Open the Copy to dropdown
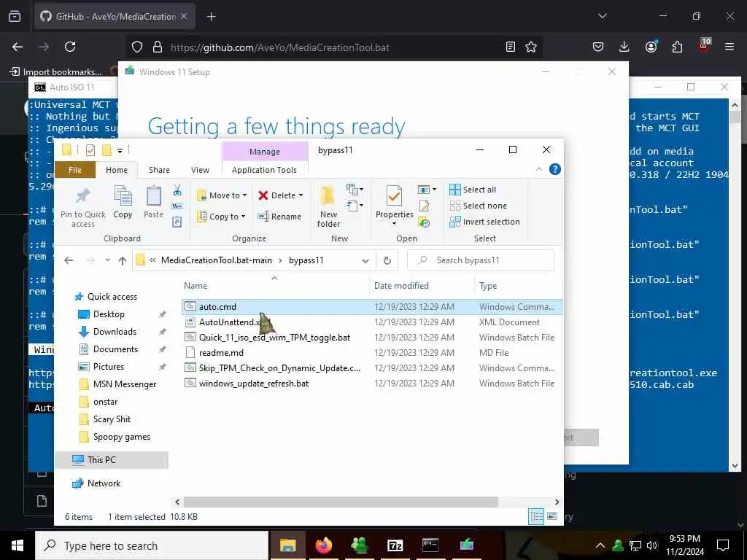The image size is (747, 560). pyautogui.click(x=222, y=216)
